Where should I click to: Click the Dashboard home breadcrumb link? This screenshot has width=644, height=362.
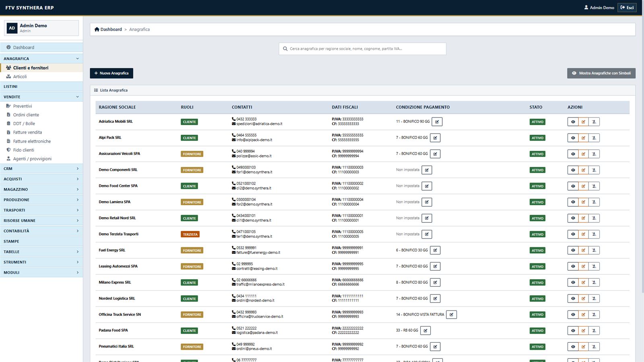point(108,29)
